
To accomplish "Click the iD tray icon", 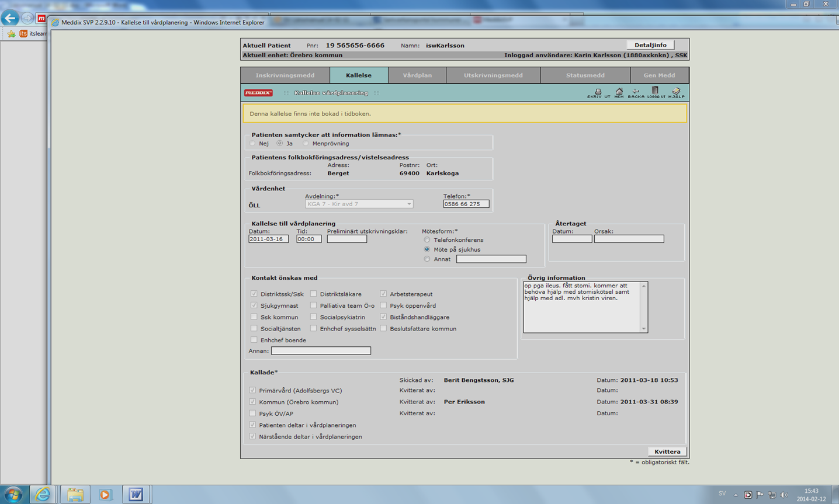I will click(x=748, y=495).
